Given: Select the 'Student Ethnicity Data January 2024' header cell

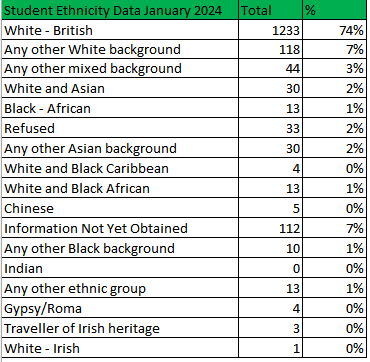Looking at the screenshot, I should tap(120, 10).
